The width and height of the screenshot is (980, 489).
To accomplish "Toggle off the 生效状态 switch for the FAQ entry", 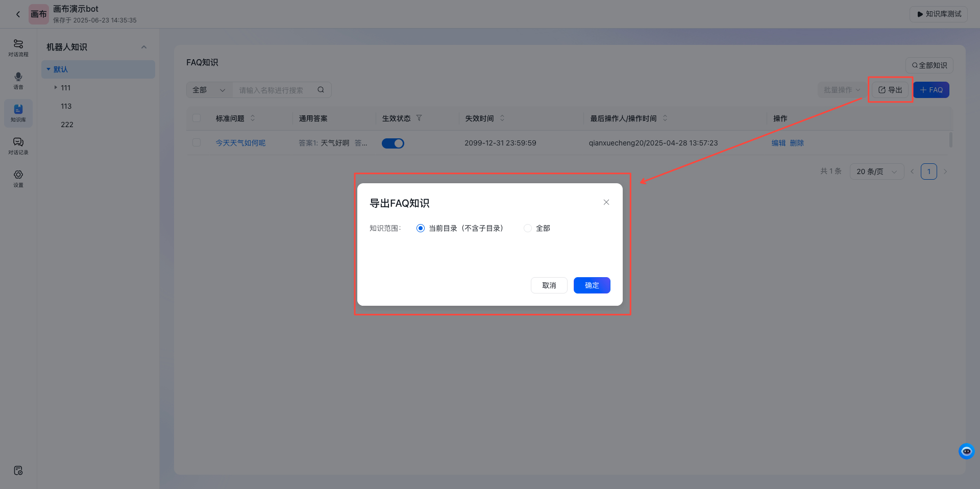I will [x=393, y=143].
